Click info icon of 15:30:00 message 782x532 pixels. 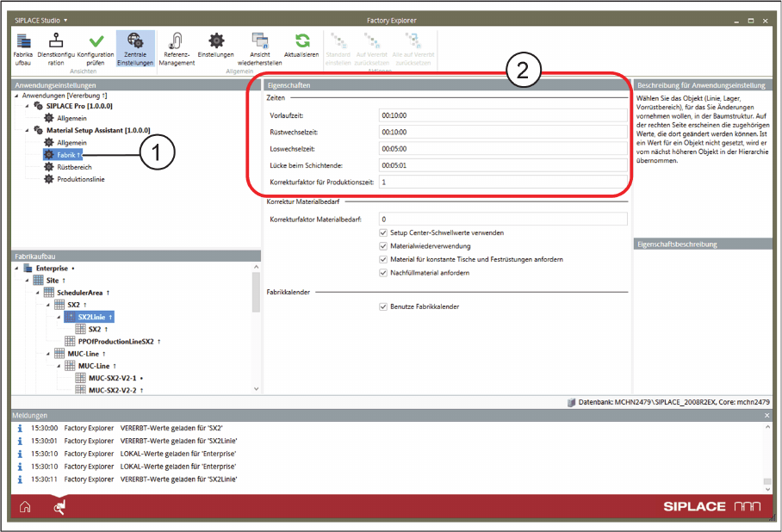click(20, 428)
